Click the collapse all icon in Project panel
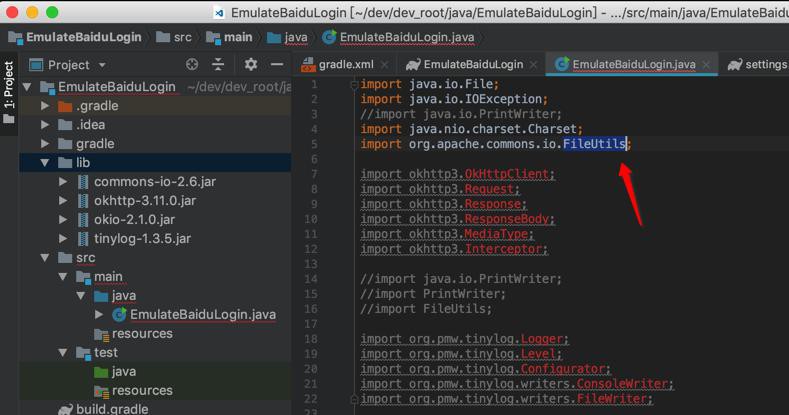The height and width of the screenshot is (415, 789). point(218,64)
